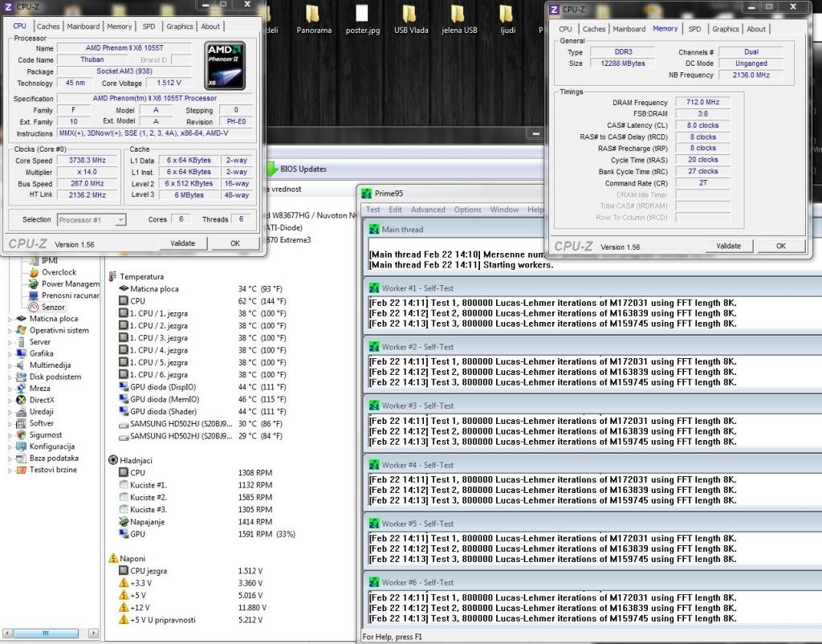822x644 pixels.
Task: Click OK in the left CPU-Z window
Action: (235, 243)
